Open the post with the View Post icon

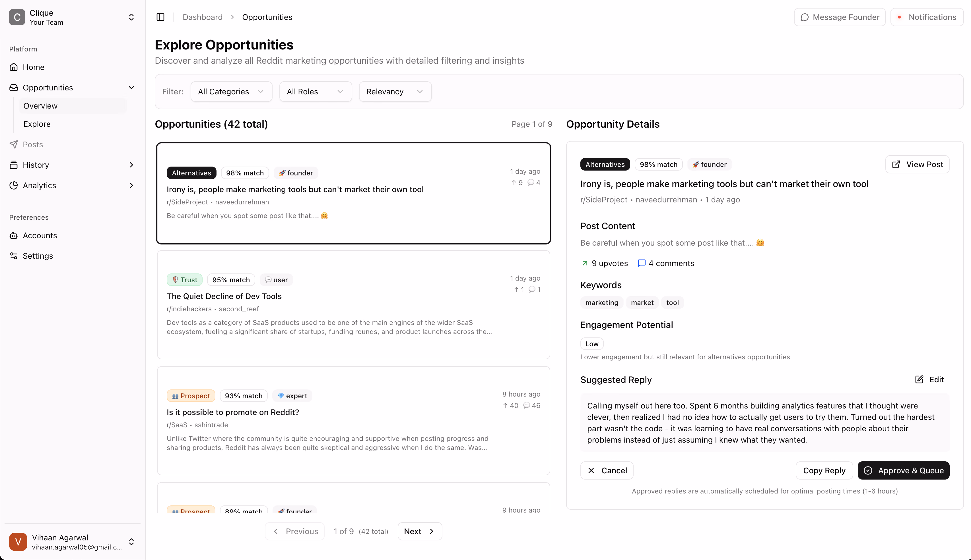point(896,164)
